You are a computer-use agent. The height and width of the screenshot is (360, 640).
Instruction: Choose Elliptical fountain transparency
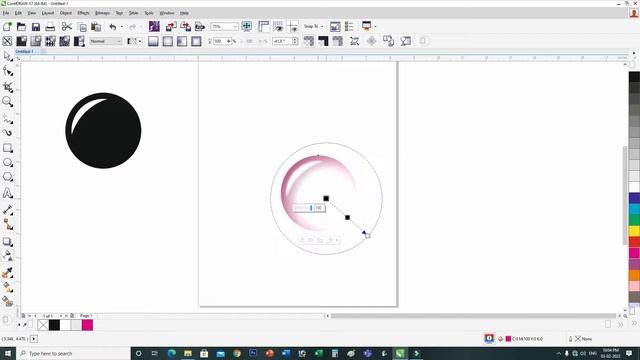coord(168,41)
